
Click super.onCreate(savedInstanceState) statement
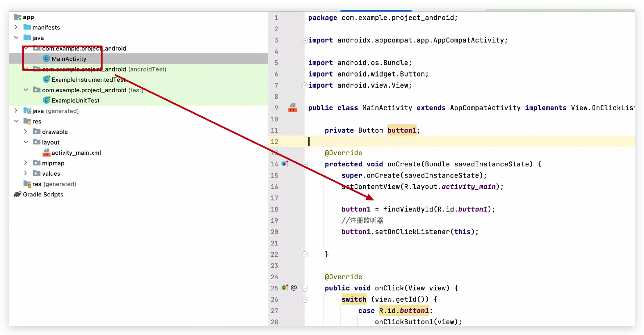pos(414,175)
